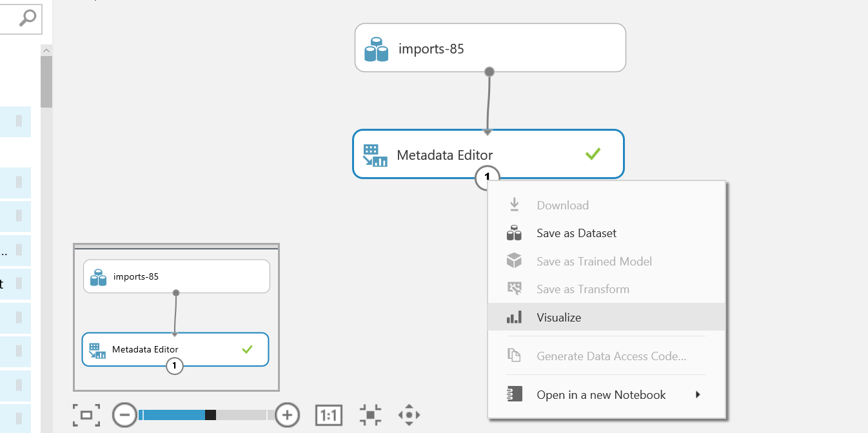This screenshot has width=868, height=433.
Task: Click Metadata Editor output port 1
Action: (488, 177)
